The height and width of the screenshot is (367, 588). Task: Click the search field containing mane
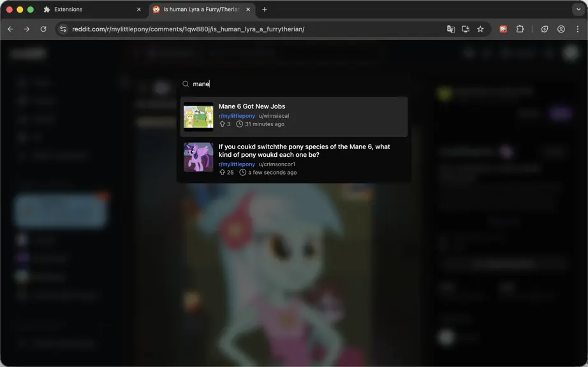tap(294, 84)
